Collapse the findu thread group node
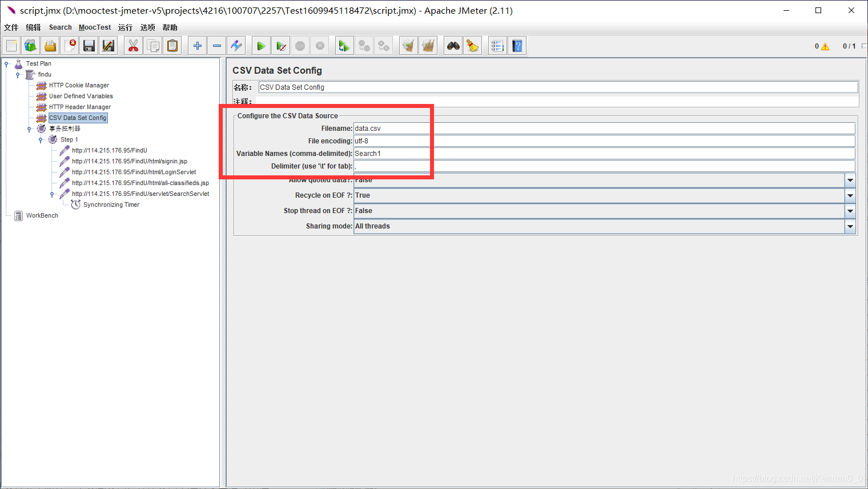This screenshot has width=868, height=489. click(18, 75)
